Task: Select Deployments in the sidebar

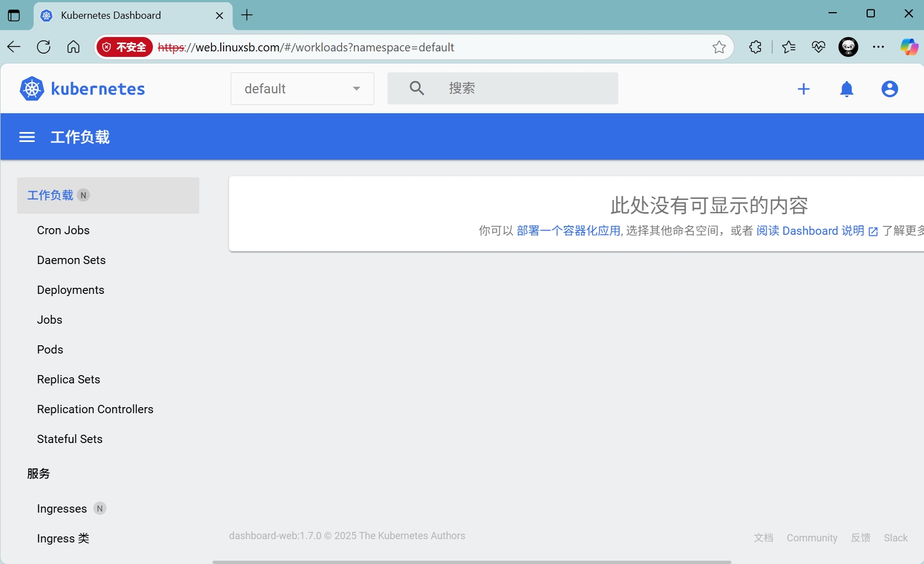Action: coord(71,290)
